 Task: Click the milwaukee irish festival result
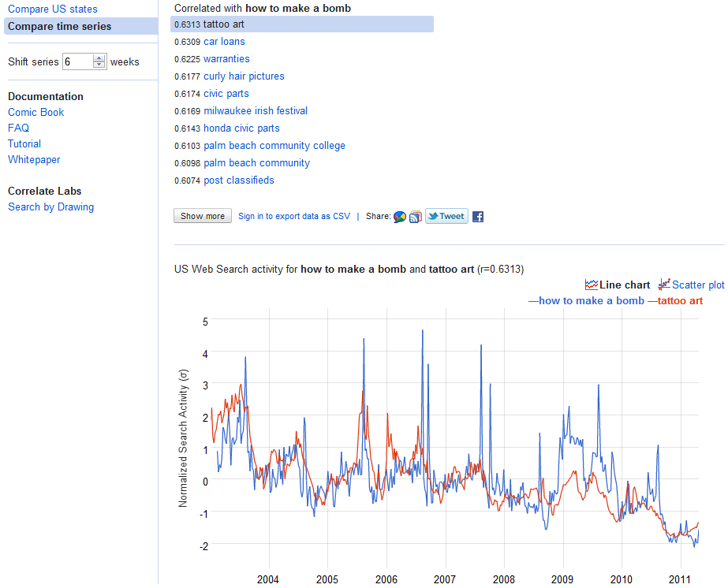[x=256, y=111]
